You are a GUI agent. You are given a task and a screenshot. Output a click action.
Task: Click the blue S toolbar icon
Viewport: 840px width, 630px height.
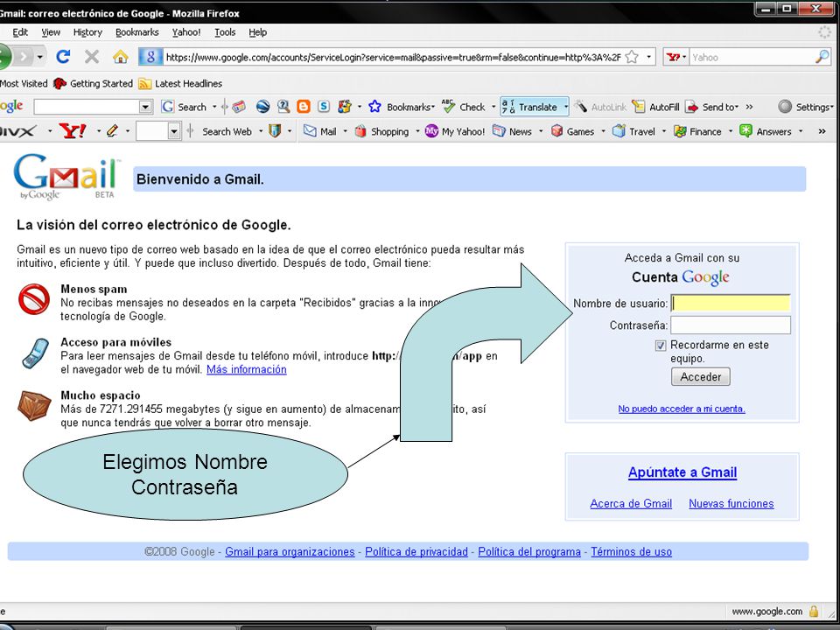pyautogui.click(x=324, y=107)
